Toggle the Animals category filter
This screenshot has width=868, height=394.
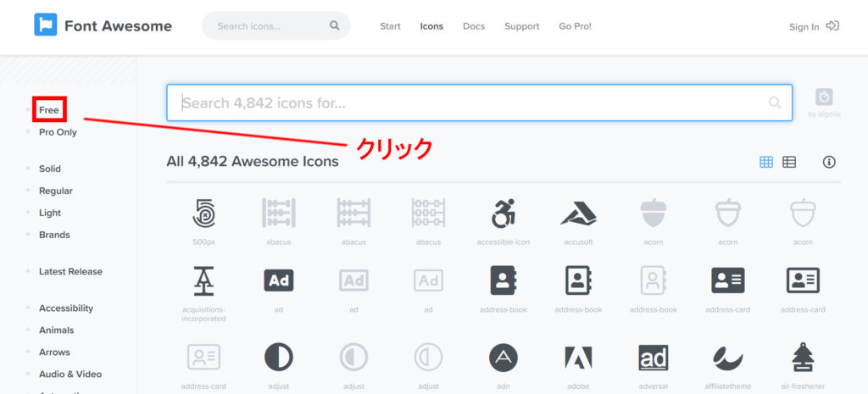56,330
